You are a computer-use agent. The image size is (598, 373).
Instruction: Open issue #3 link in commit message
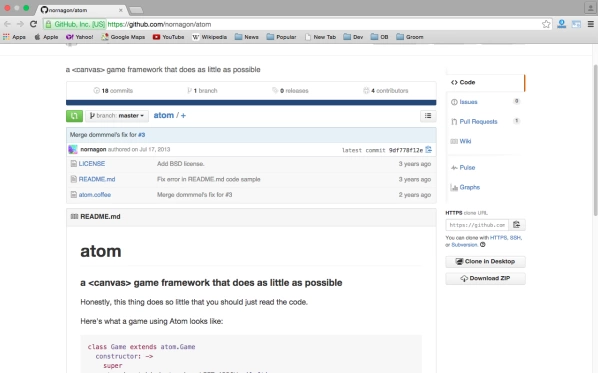[141, 135]
